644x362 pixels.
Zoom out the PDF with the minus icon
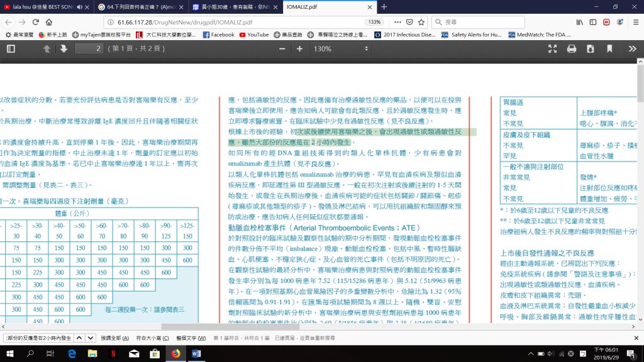[x=281, y=48]
